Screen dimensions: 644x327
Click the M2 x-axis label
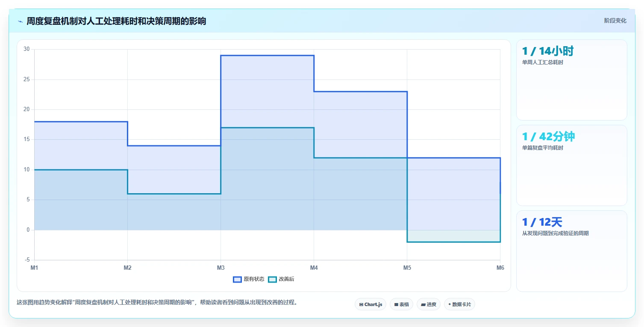127,268
